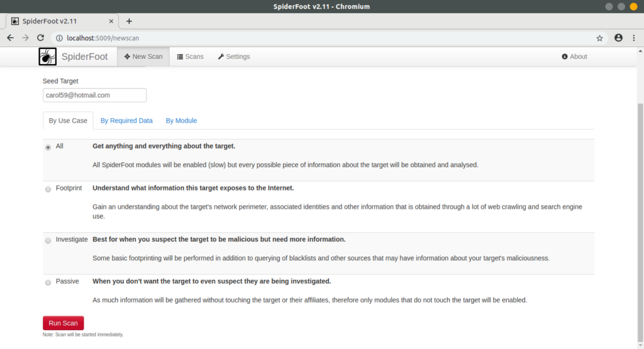Click the SpiderFoot spider logo
644x349 pixels.
click(48, 57)
